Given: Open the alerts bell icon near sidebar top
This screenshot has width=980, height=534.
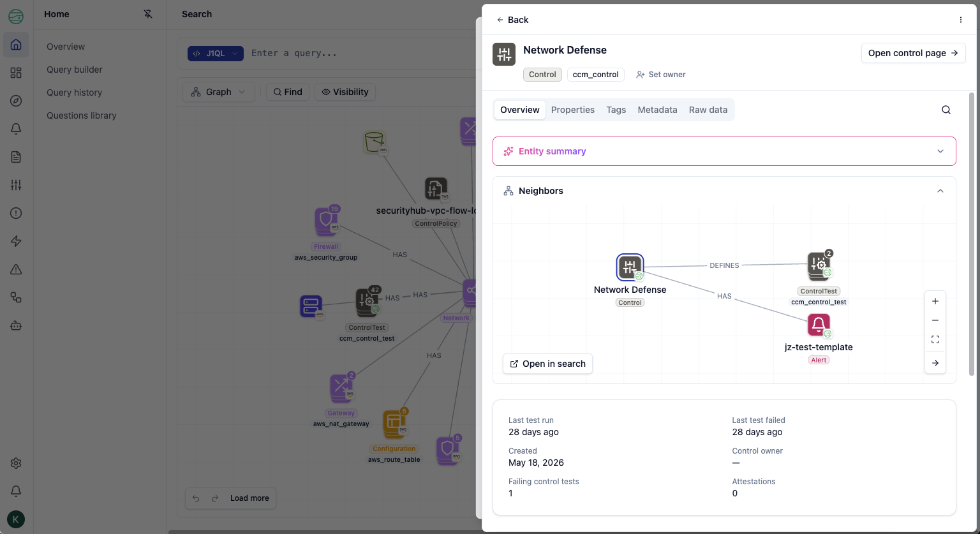Looking at the screenshot, I should tap(16, 129).
